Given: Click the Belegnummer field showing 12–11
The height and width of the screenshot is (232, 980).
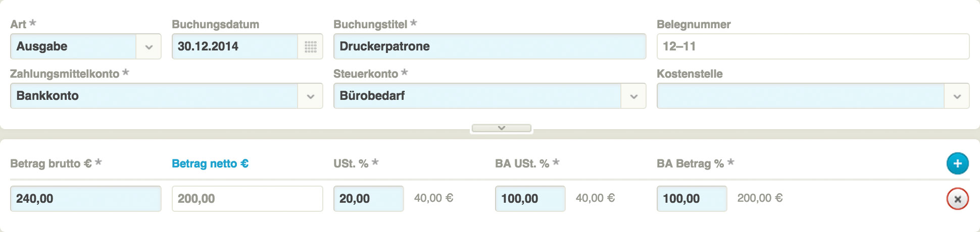Looking at the screenshot, I should (x=812, y=46).
